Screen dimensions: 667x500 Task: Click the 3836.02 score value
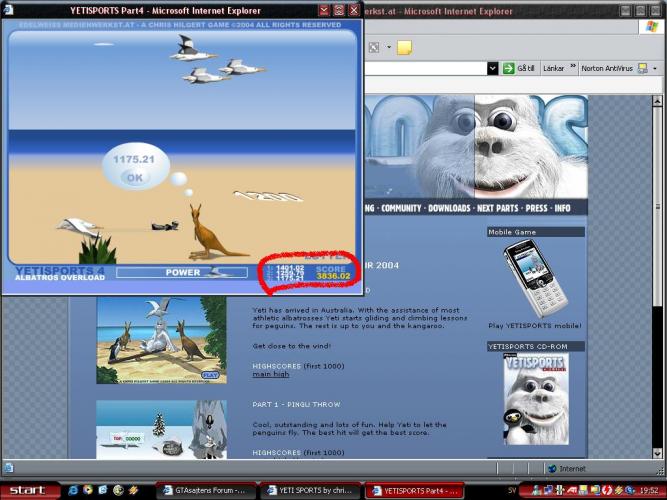point(333,276)
